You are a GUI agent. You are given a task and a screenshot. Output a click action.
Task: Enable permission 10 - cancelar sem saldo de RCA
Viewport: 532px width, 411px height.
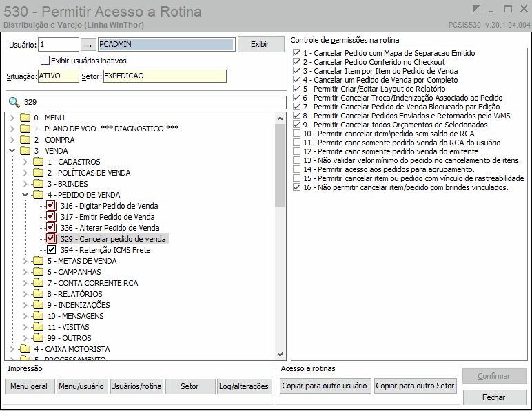click(297, 134)
